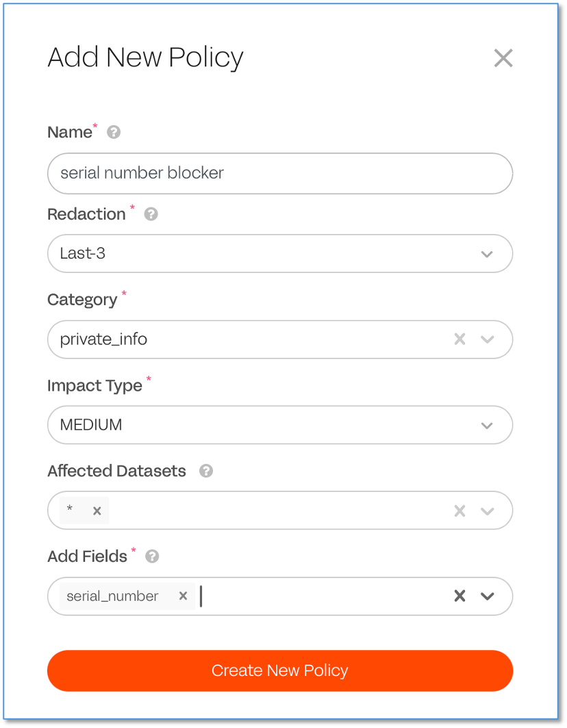Click Create New Policy button

280,671
